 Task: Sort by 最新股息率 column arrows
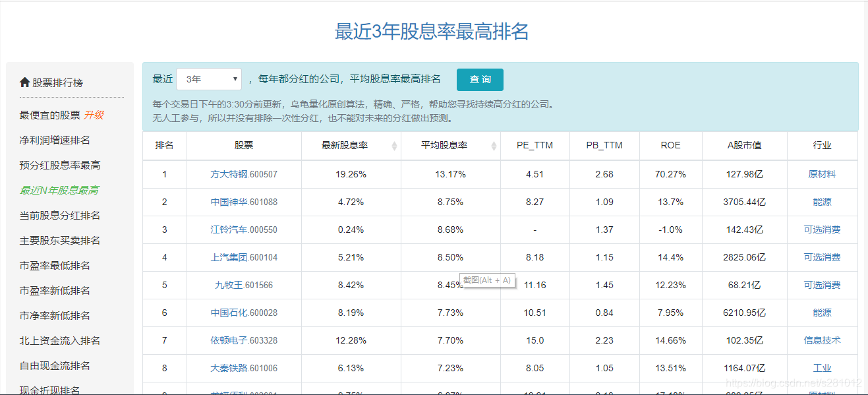point(394,146)
